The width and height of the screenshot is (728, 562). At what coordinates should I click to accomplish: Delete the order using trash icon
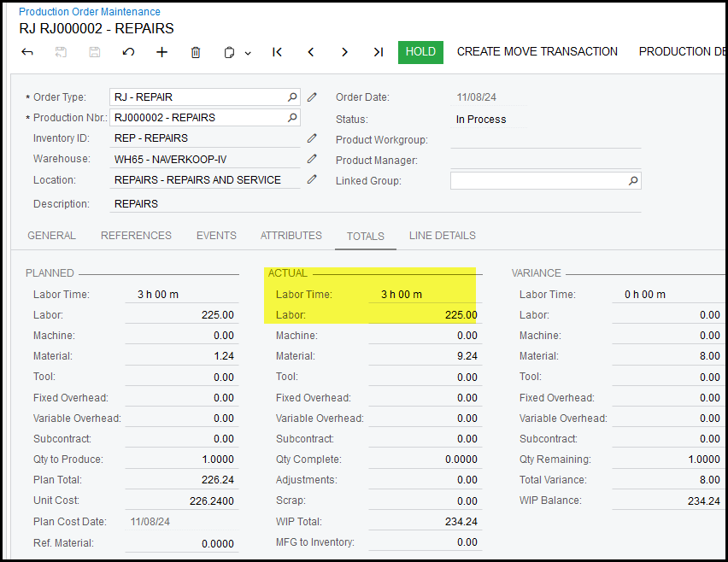[196, 52]
